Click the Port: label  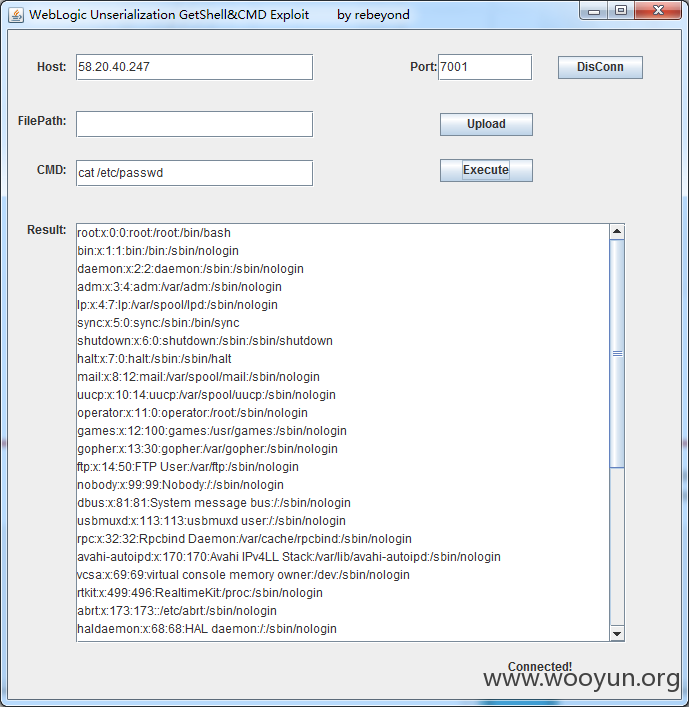(x=423, y=67)
